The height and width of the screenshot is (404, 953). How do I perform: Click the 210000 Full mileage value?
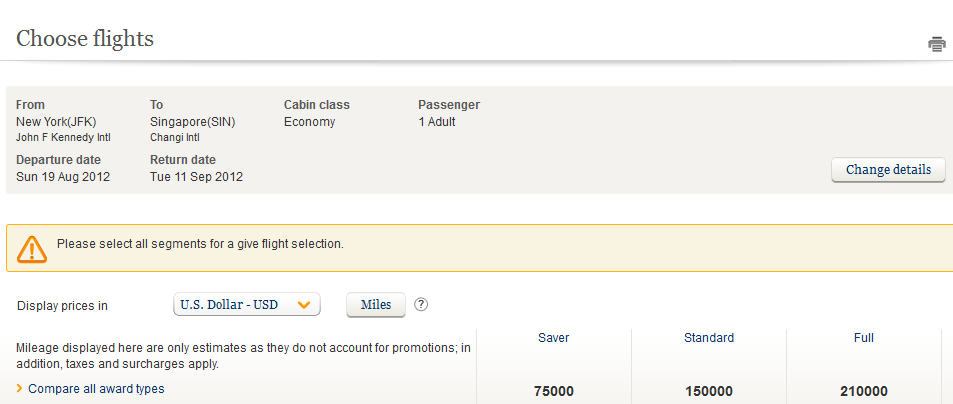864,391
